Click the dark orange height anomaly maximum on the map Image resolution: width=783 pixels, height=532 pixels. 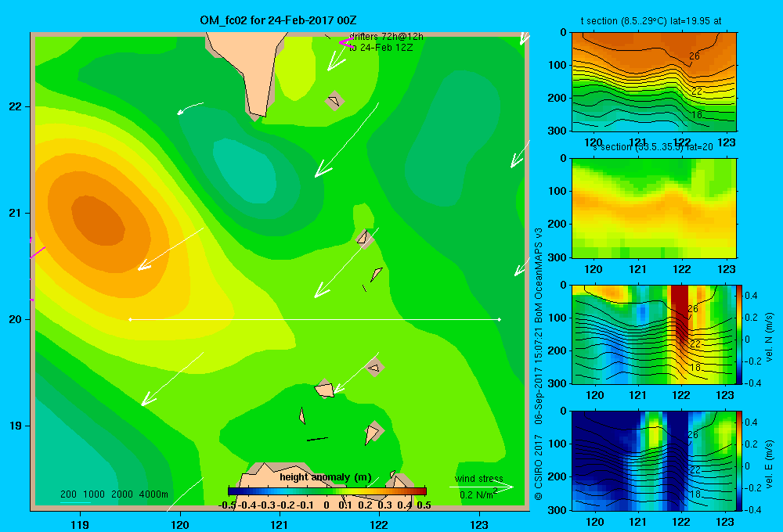[x=98, y=221]
